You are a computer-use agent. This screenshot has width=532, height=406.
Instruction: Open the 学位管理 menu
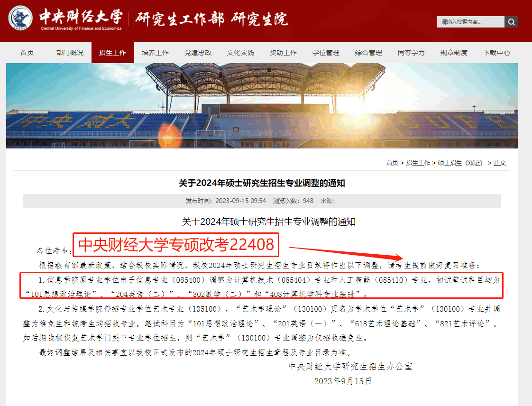(x=326, y=53)
